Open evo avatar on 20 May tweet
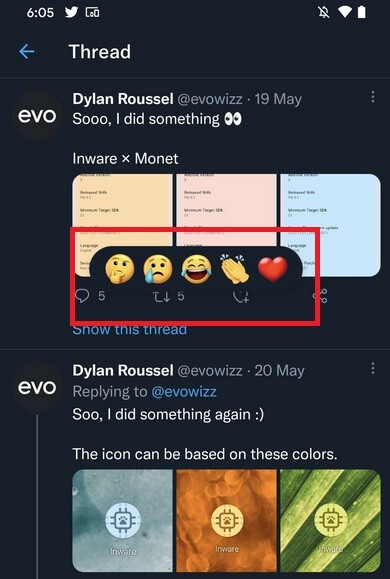Image resolution: width=390 pixels, height=579 pixels. point(37,387)
